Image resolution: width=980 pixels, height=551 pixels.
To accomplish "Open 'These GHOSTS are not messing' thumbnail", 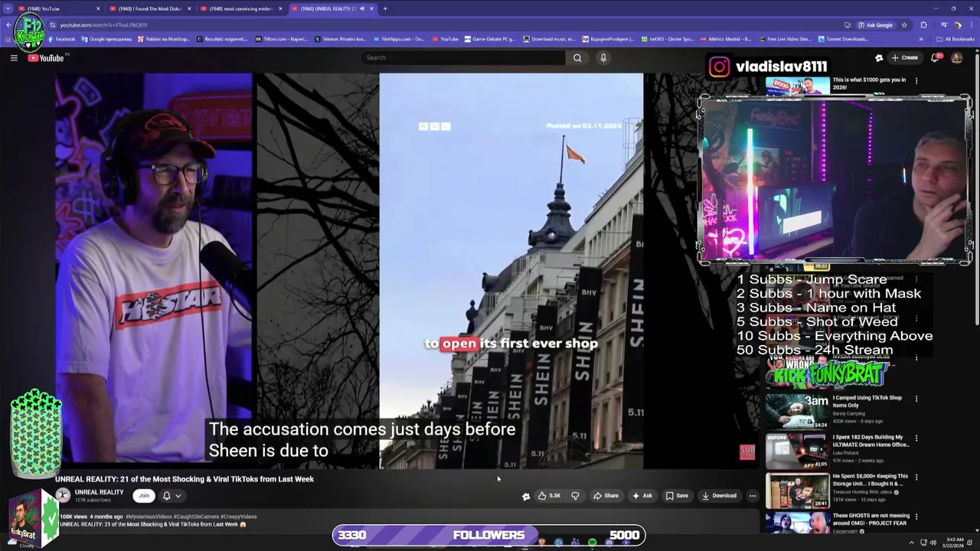I will (x=797, y=523).
